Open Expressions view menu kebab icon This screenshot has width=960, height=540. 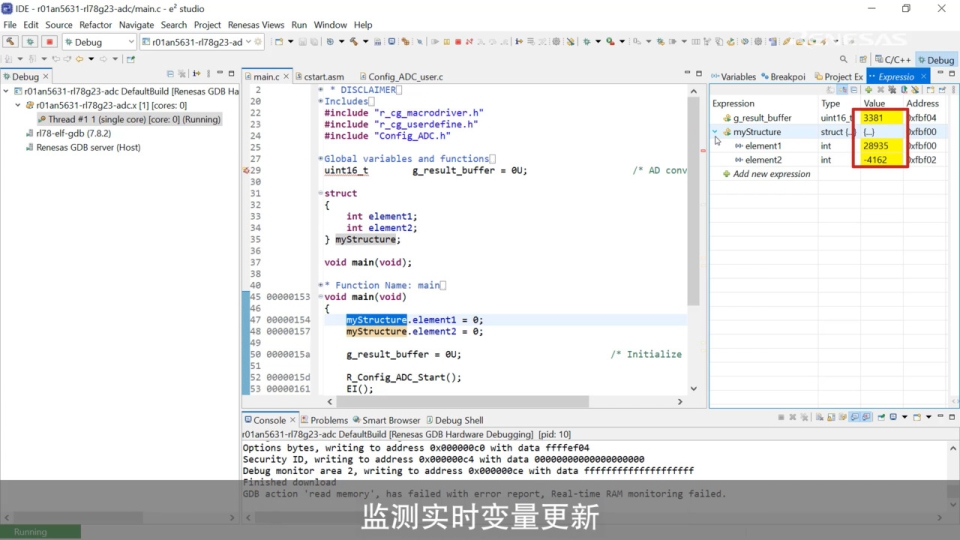click(953, 90)
